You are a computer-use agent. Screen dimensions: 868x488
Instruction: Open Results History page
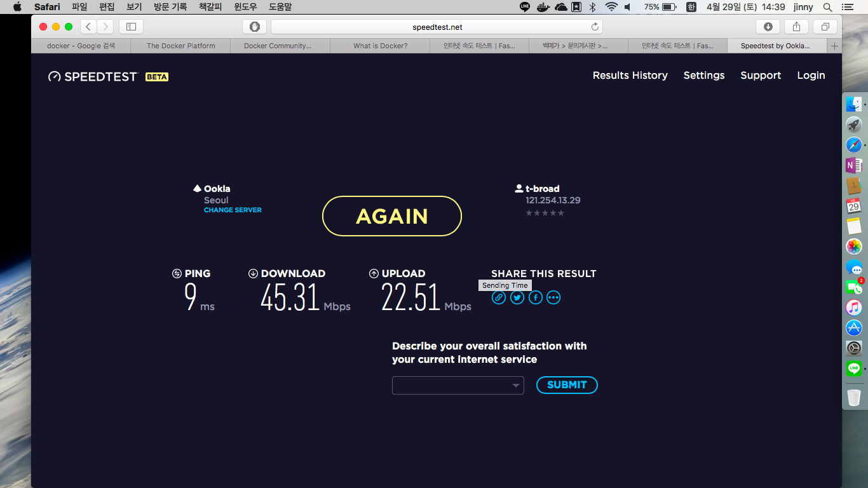point(630,76)
